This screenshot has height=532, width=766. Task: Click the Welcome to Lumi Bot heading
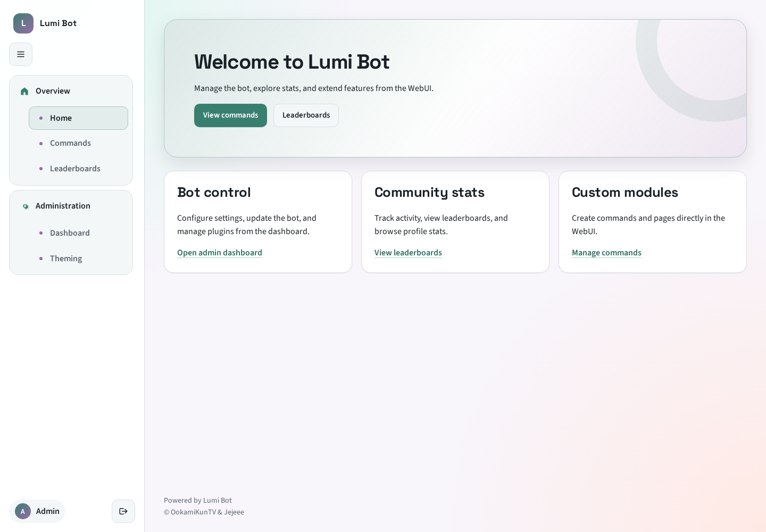[292, 62]
